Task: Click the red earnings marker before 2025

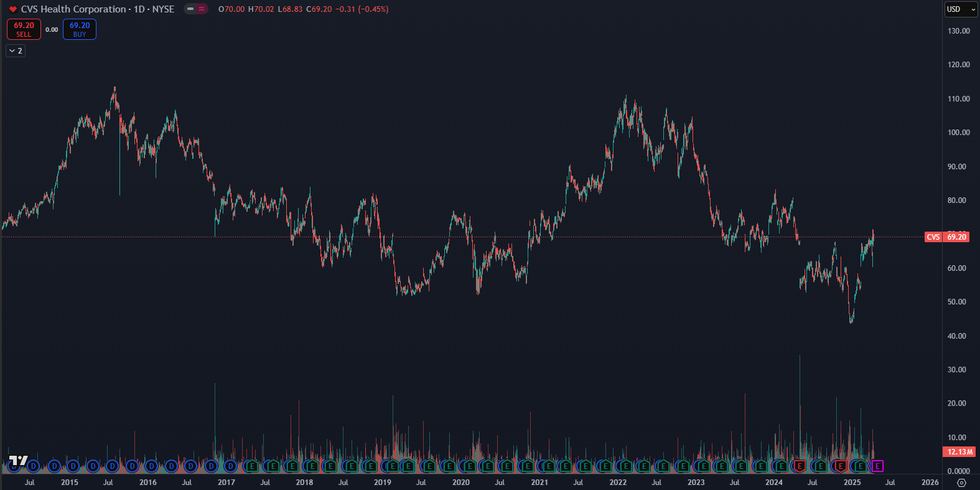Action: (x=840, y=466)
